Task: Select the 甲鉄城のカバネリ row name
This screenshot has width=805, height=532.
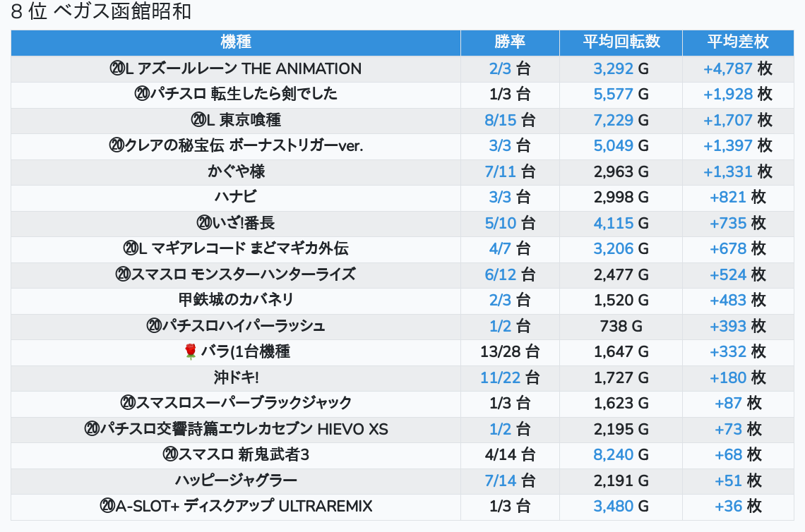Action: click(236, 301)
